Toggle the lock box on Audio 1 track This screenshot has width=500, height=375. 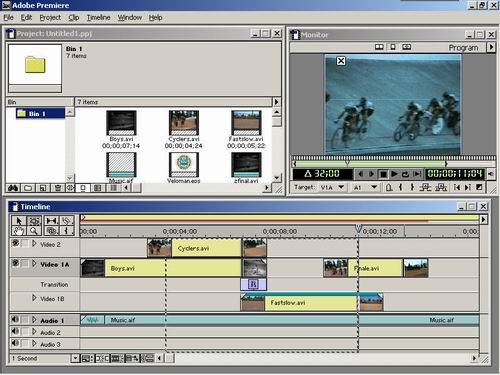pyautogui.click(x=25, y=319)
